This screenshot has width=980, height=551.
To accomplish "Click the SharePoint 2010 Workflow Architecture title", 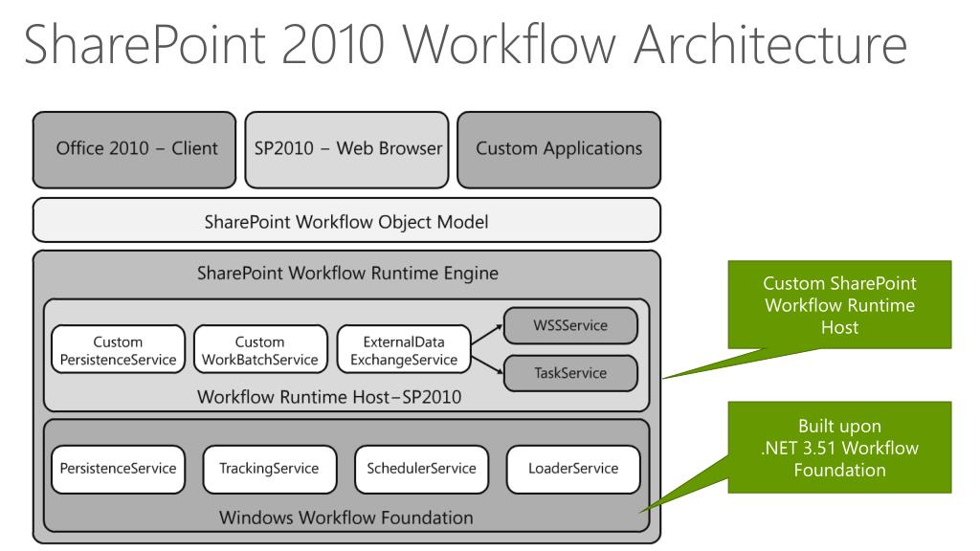I will (466, 45).
